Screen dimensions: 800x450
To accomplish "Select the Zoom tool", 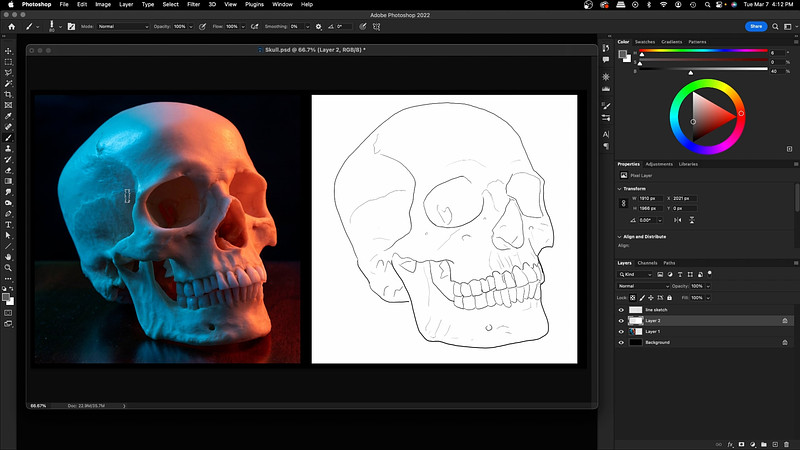I will click(x=8, y=268).
